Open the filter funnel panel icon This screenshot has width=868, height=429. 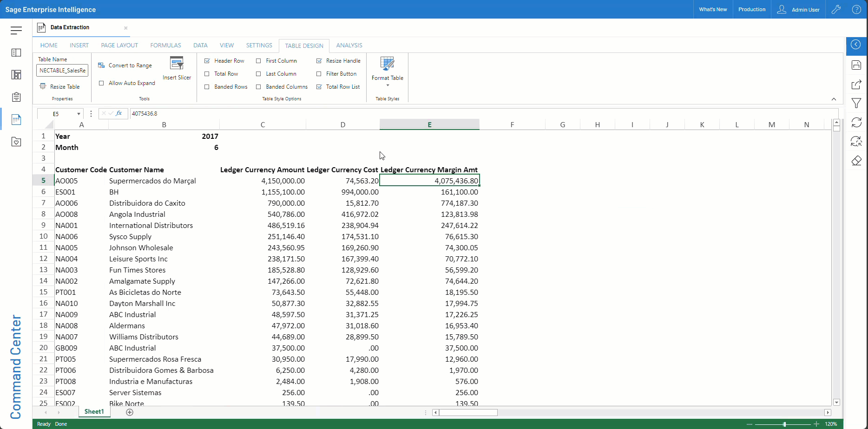856,103
